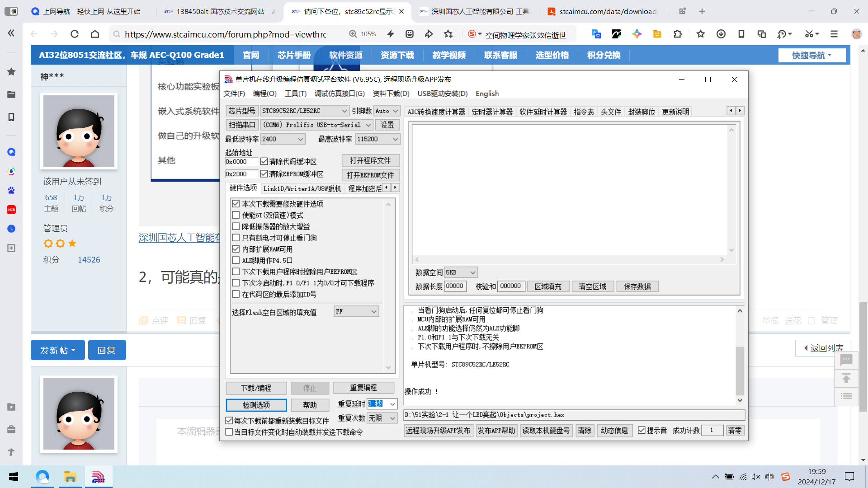Open File Explorer from the taskbar
868x488 pixels.
(x=70, y=477)
